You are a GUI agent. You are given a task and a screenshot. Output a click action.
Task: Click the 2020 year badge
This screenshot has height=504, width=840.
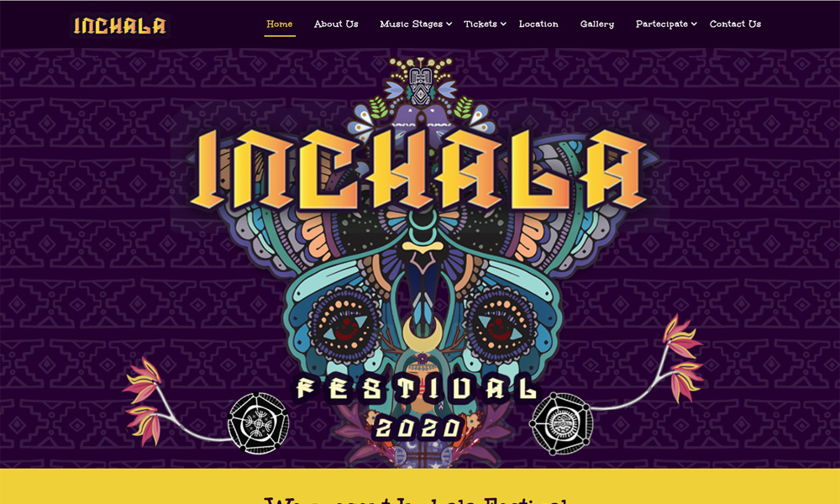[419, 428]
